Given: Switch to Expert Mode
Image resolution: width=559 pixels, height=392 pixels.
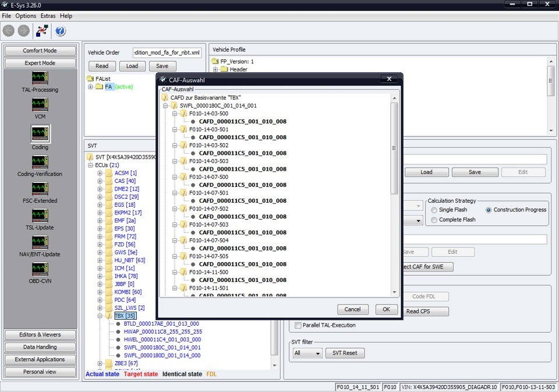Looking at the screenshot, I should coord(40,63).
